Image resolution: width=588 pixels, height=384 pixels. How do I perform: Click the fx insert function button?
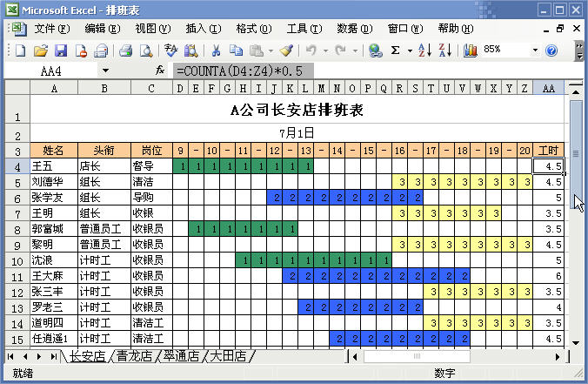[160, 71]
